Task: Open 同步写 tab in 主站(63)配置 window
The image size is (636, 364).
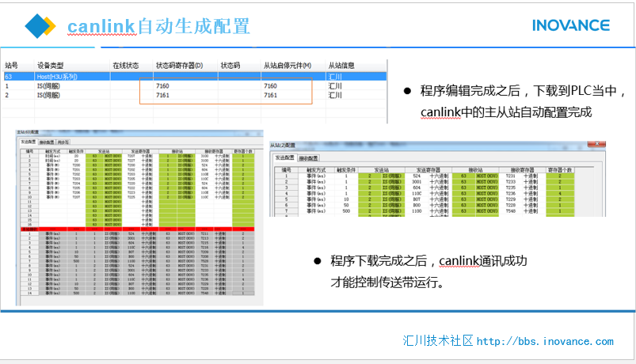Action: point(63,142)
